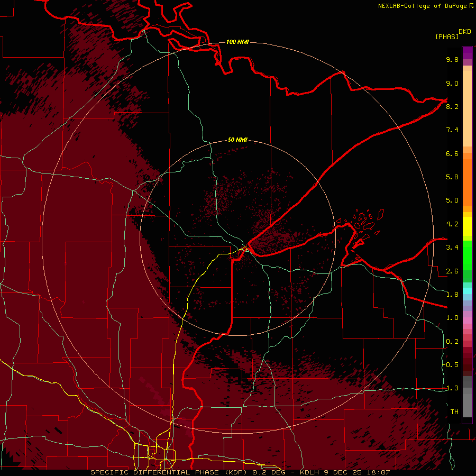
Task: Click the 1.0 legend value
Action: coord(452,318)
